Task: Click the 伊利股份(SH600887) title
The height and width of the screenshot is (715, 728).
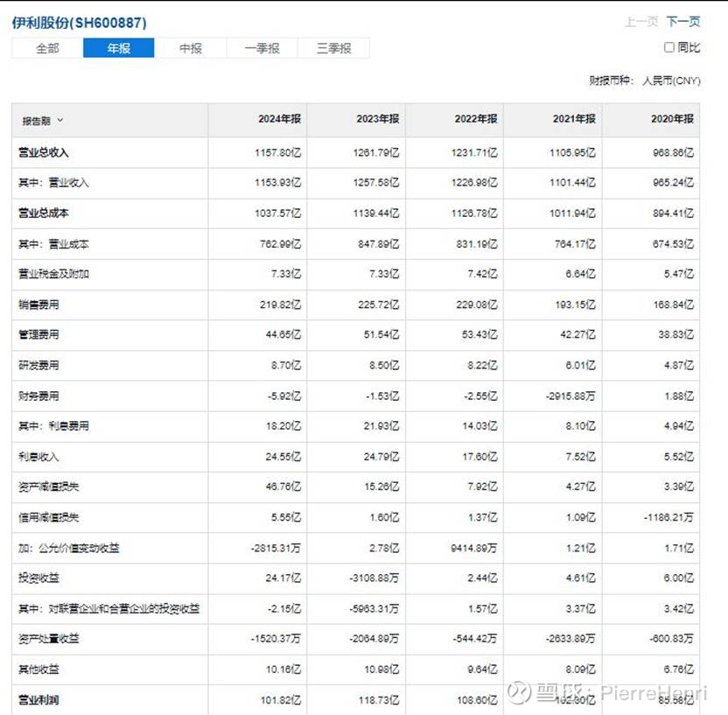Action: tap(80, 23)
